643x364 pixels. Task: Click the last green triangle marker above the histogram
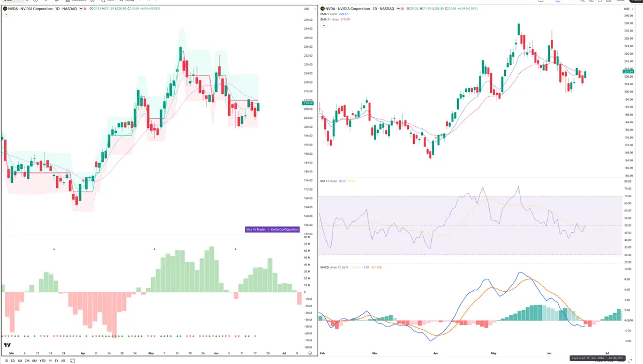[x=236, y=249]
